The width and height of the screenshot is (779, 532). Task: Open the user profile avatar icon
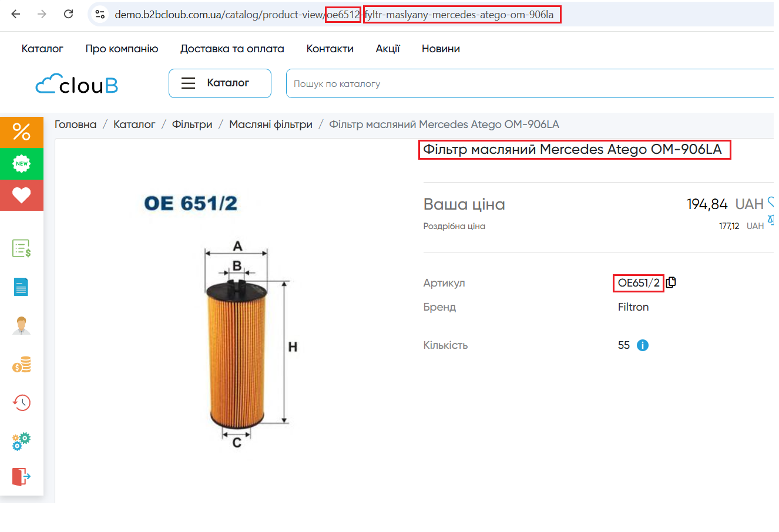pyautogui.click(x=21, y=325)
